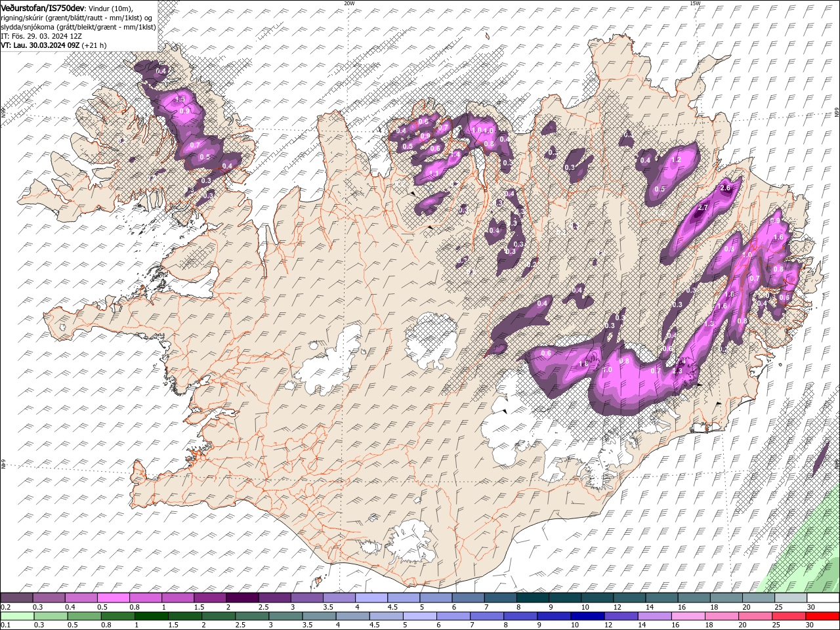The image size is (840, 630).
Task: Click the 20W longitude label
Action: (350, 3)
